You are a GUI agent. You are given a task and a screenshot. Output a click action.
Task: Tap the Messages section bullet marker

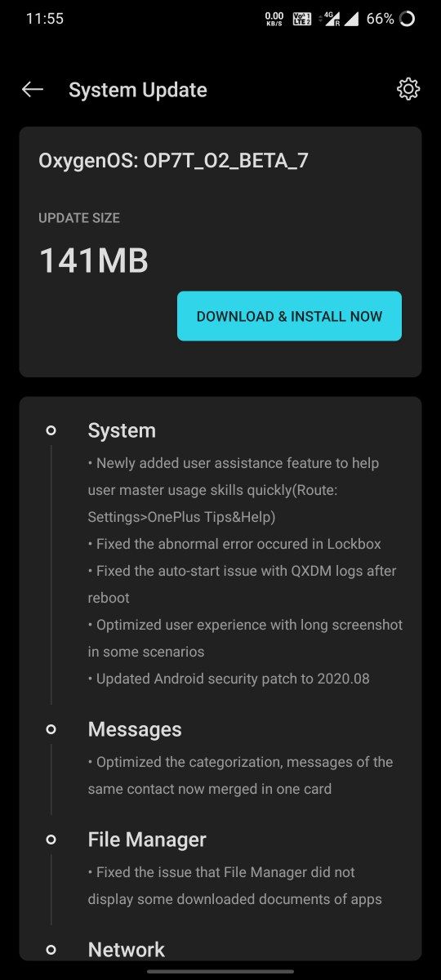(51, 728)
